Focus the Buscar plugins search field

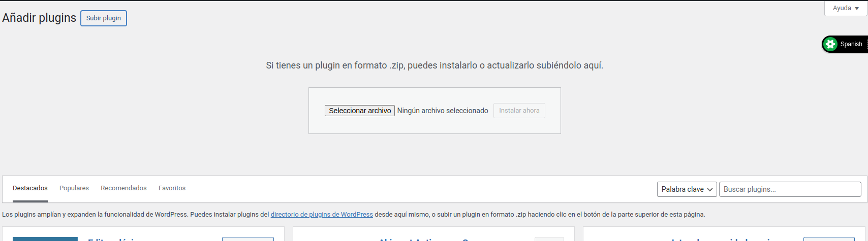(x=790, y=189)
